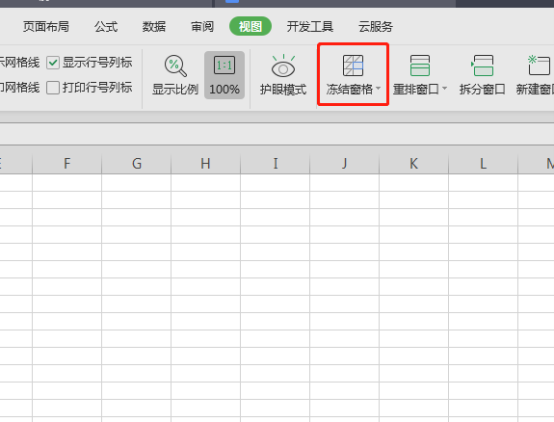The image size is (554, 422).
Task: Open the 公式 ribbon tab
Action: tap(106, 27)
